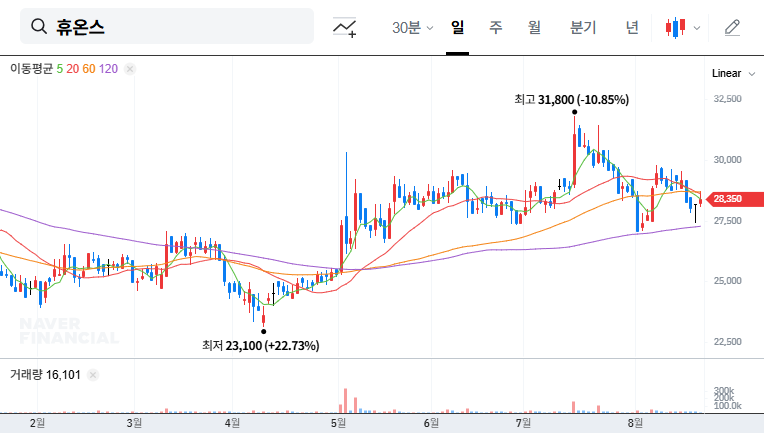Open the chart type dropdown arrow

click(x=697, y=28)
